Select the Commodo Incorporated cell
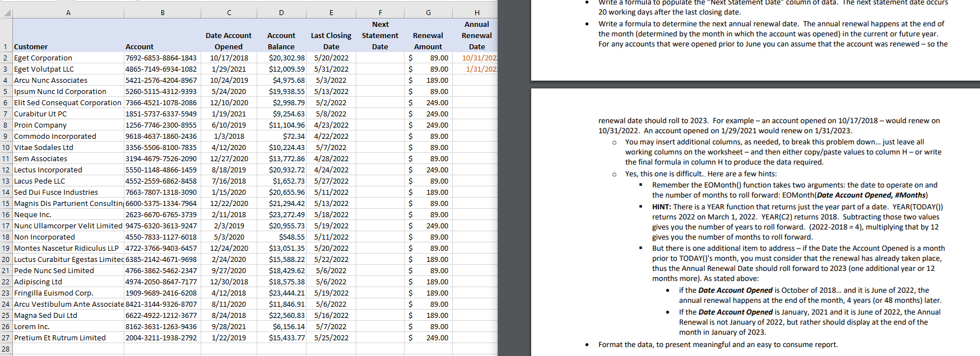980x356 pixels. [68, 136]
